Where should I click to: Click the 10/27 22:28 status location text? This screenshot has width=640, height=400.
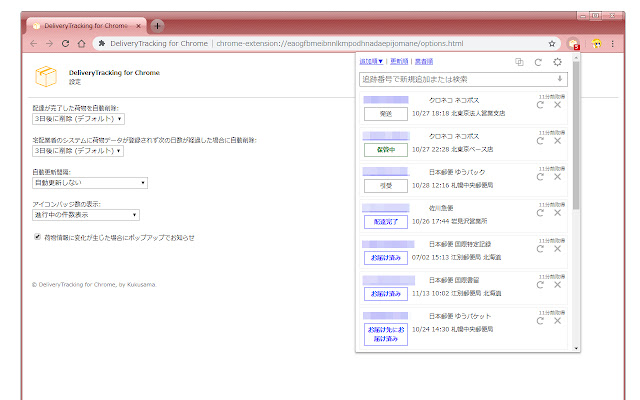[x=453, y=149]
